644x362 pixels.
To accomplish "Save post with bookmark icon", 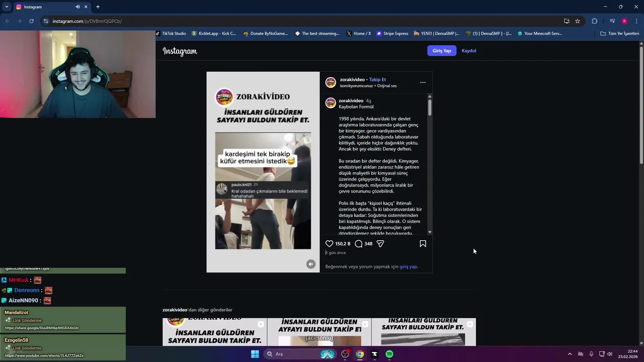I will click(423, 243).
